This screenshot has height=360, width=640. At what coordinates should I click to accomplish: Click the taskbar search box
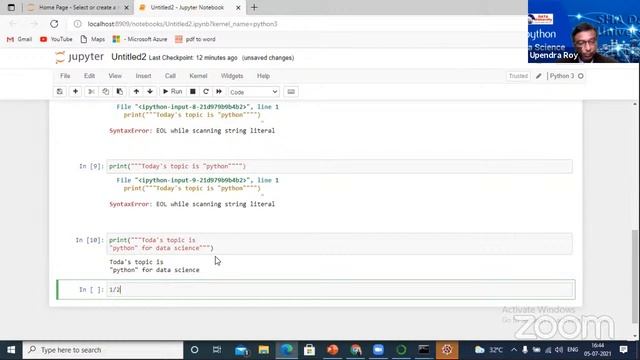tap(103, 350)
